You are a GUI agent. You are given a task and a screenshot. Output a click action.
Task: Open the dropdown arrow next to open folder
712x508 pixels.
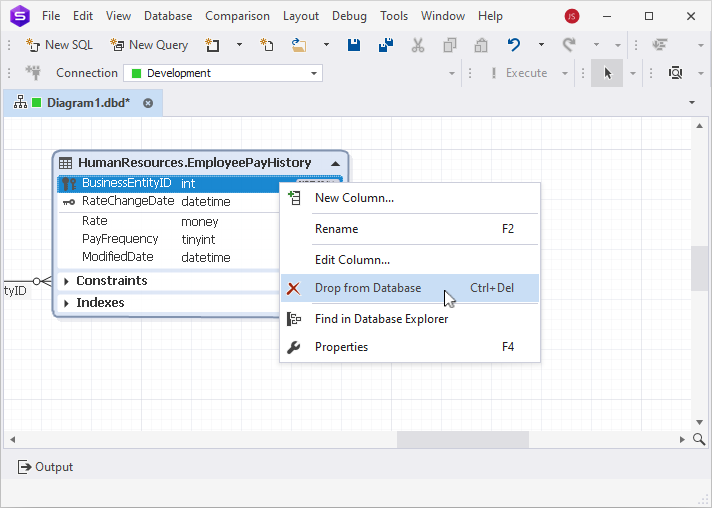(326, 45)
